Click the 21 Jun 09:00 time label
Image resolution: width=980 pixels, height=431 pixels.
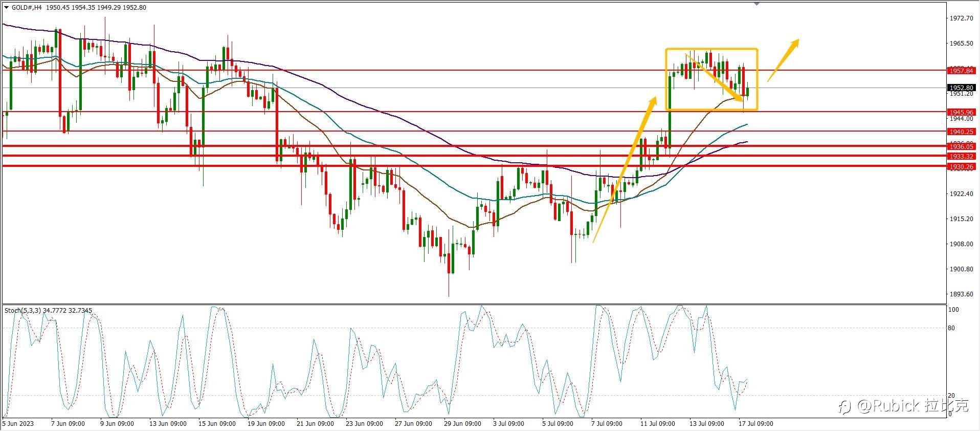point(315,424)
